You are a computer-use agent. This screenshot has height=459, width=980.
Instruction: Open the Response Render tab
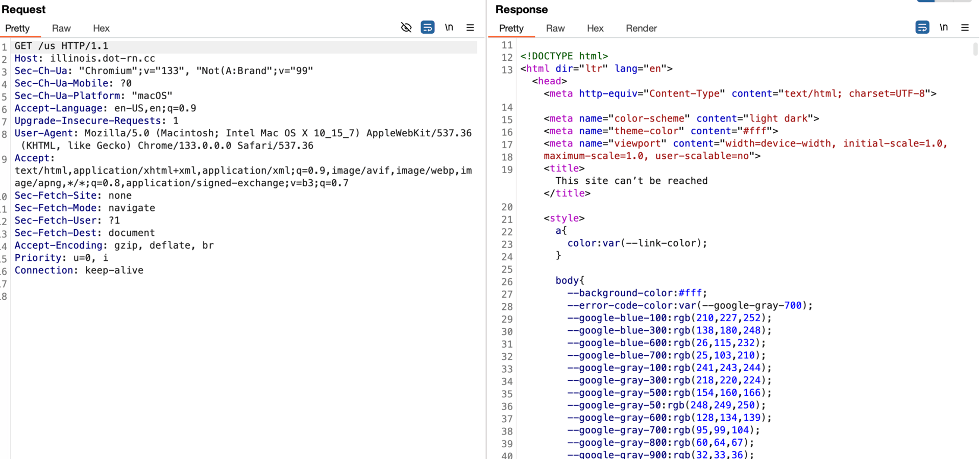pyautogui.click(x=641, y=29)
